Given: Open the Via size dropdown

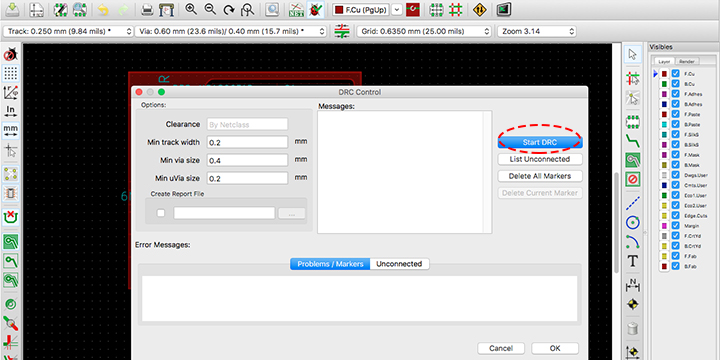Looking at the screenshot, I should pyautogui.click(x=231, y=31).
